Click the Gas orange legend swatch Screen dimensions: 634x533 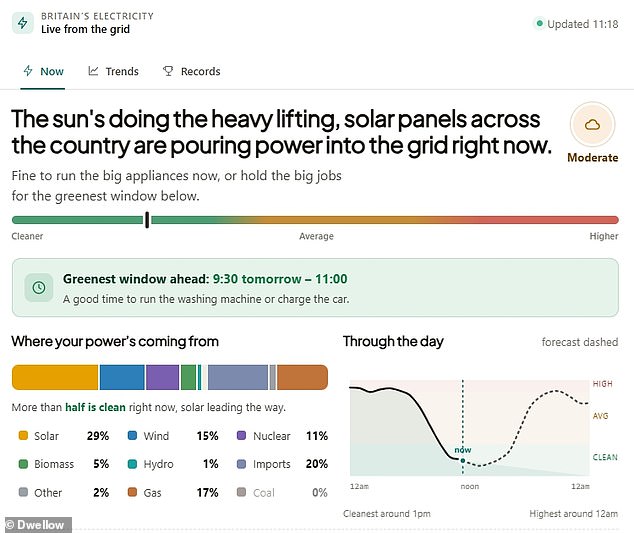pyautogui.click(x=132, y=492)
